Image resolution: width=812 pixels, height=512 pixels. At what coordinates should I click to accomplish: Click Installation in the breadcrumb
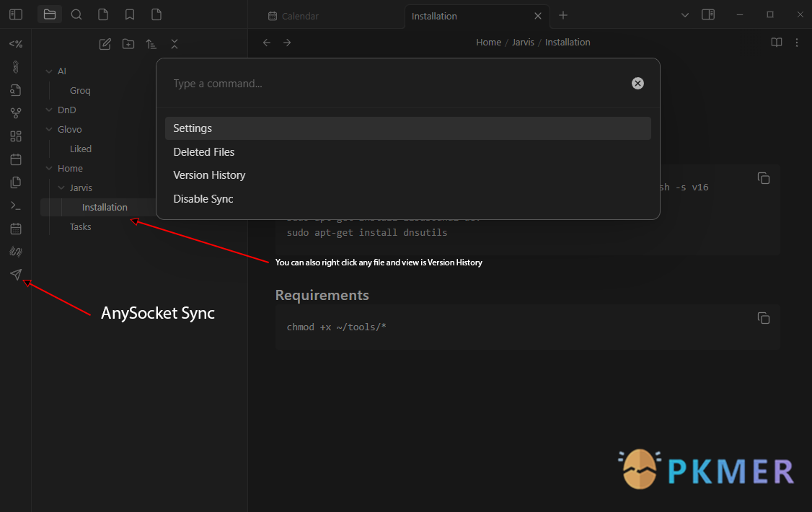pyautogui.click(x=567, y=43)
